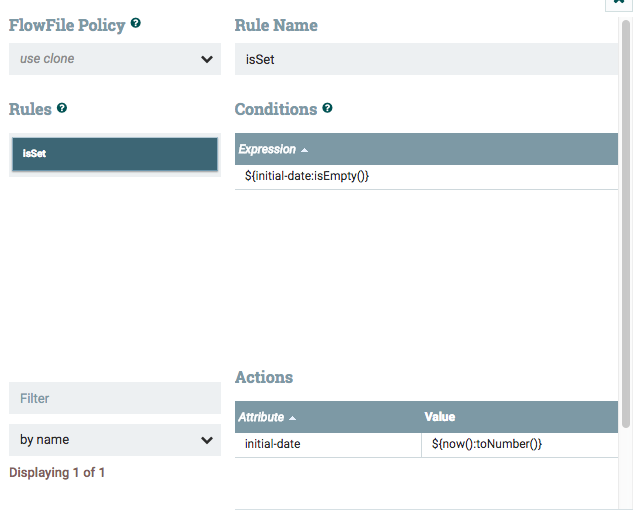Select the ${initial-date:isEmpty()} condition row
Image resolution: width=635 pixels, height=515 pixels.
(x=426, y=177)
